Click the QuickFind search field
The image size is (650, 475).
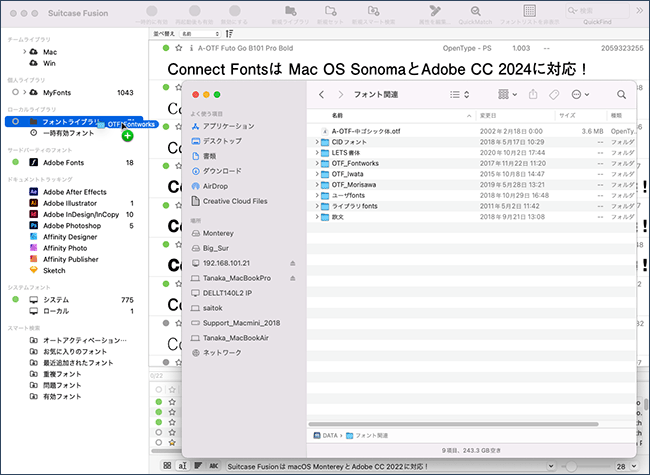pos(597,11)
